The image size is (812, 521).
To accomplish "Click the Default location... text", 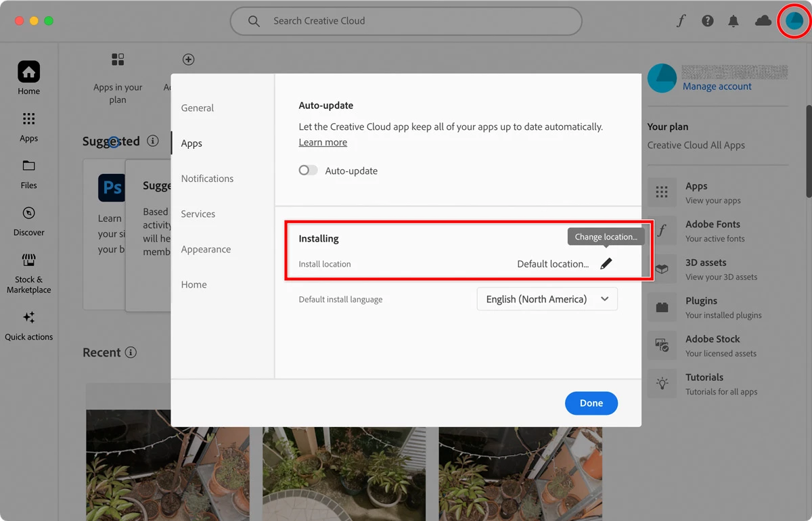I will 553,264.
